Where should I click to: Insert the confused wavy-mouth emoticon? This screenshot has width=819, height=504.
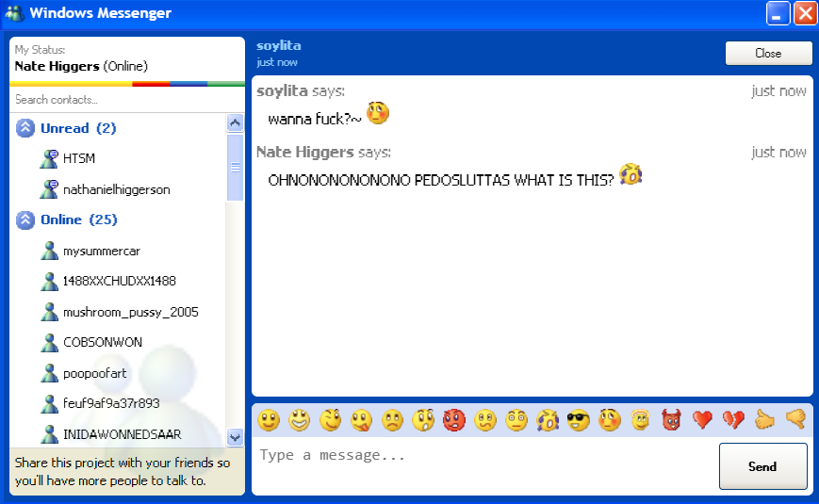pos(485,420)
